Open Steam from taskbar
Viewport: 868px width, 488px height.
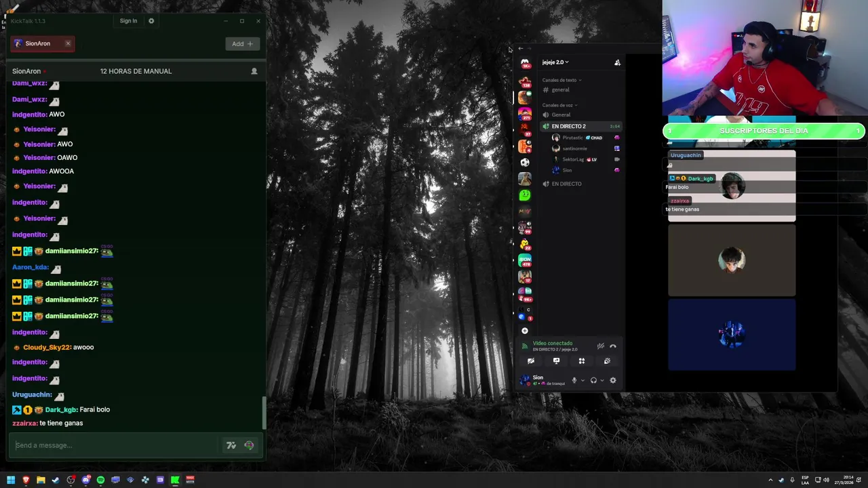point(56,481)
